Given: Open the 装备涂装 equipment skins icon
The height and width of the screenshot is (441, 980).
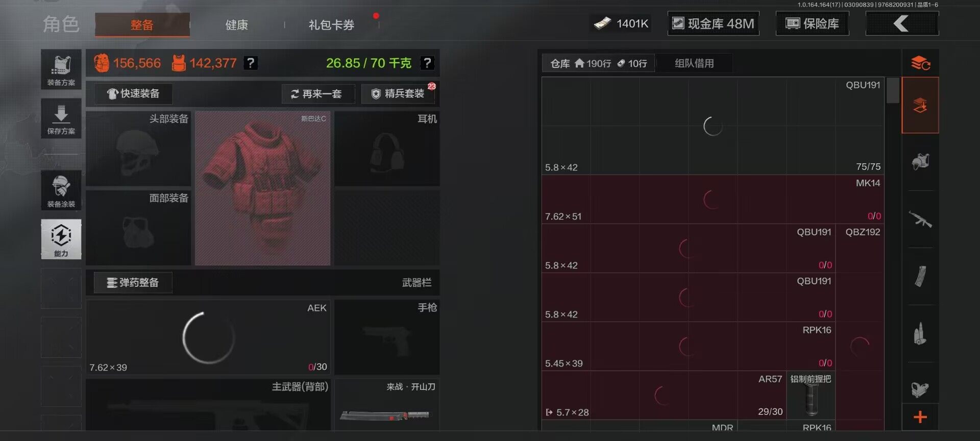Looking at the screenshot, I should tap(61, 190).
